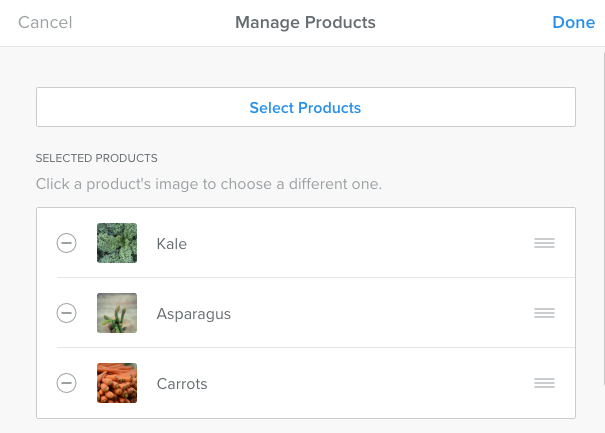Click the product image hint text

tap(209, 184)
